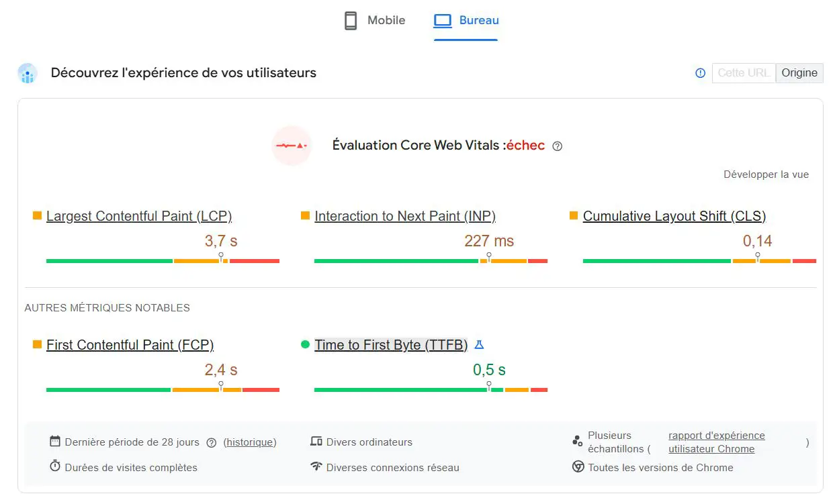Expand the view with Développer la vue

[766, 174]
